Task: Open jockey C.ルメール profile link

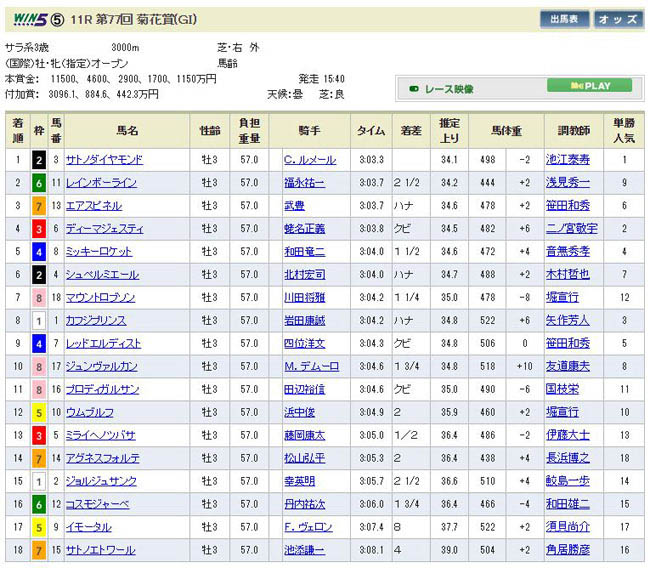Action: [309, 160]
